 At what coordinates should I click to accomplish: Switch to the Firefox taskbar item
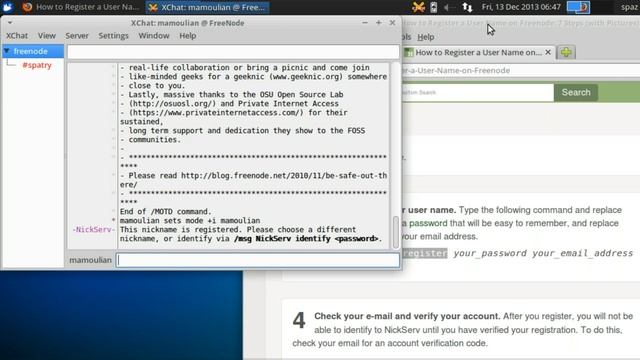[x=81, y=7]
